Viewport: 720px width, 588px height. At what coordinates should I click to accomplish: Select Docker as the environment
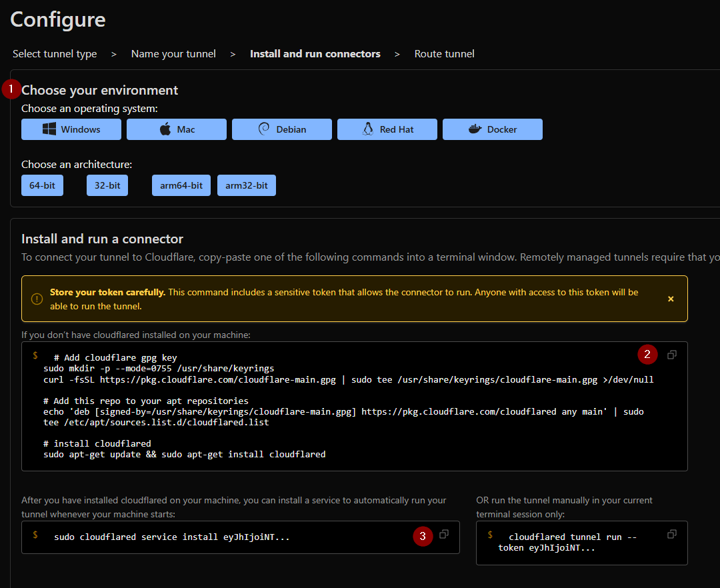[x=492, y=129]
